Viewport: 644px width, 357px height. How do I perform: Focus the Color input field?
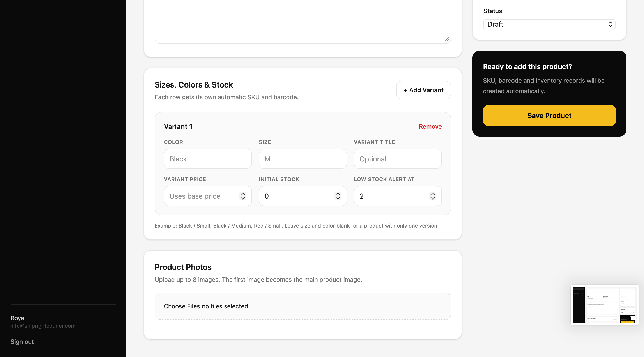[208, 159]
